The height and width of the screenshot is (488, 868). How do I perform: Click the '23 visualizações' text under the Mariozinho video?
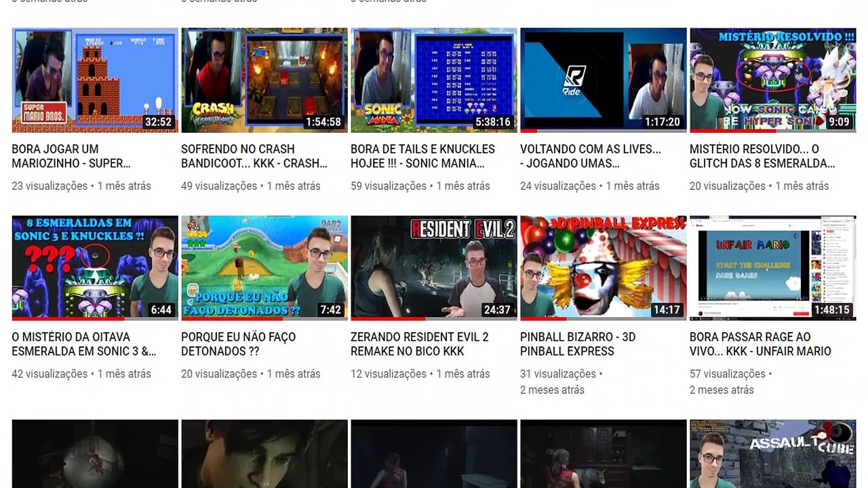click(50, 186)
